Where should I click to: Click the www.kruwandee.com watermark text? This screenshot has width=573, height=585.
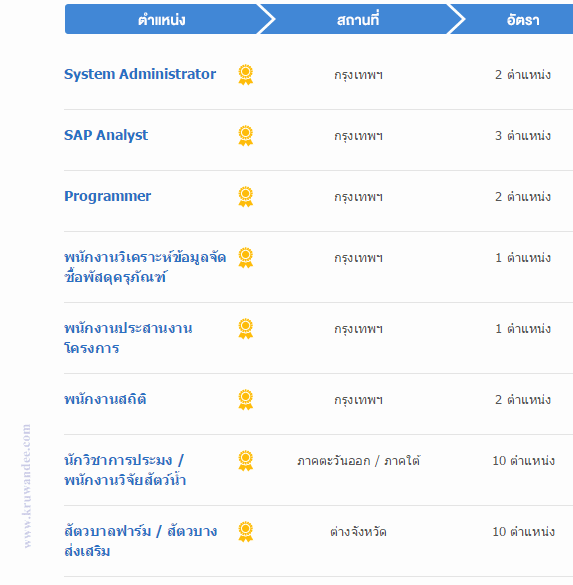(x=26, y=486)
